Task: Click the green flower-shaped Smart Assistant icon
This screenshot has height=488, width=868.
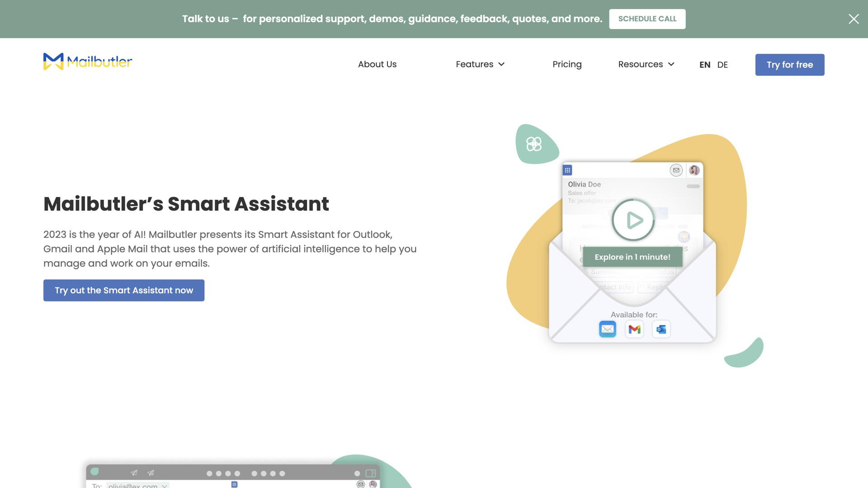Action: (x=534, y=144)
